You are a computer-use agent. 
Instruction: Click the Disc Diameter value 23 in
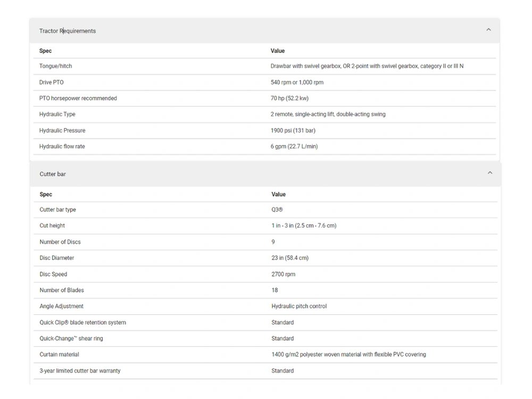tap(290, 258)
